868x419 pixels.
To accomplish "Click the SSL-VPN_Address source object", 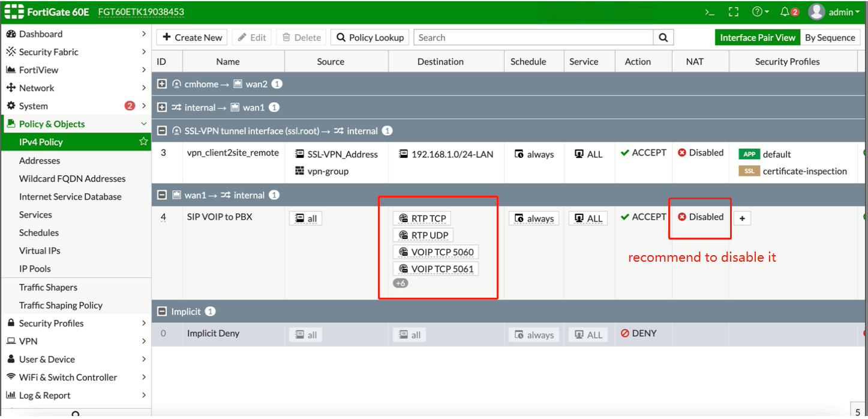I will click(337, 154).
